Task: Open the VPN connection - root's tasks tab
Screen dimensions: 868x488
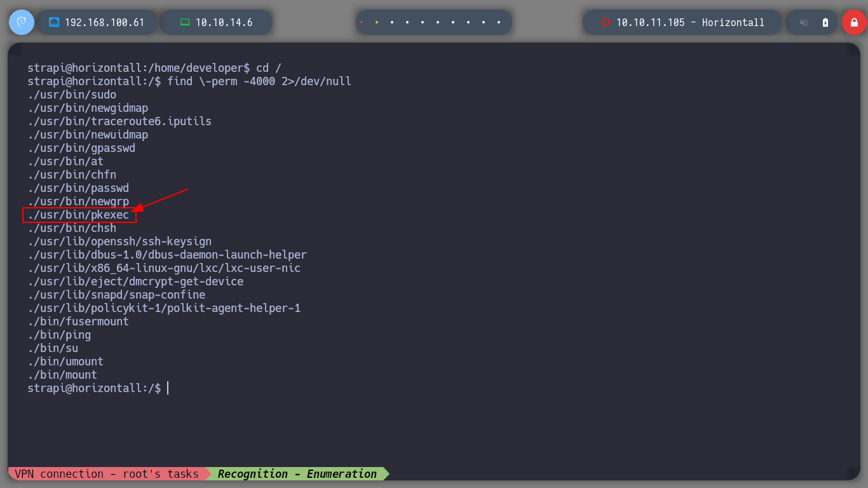Action: [107, 474]
